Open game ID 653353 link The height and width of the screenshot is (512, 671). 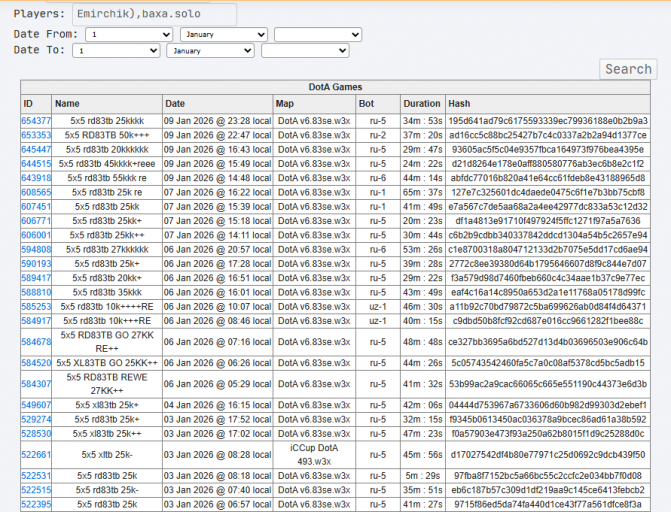click(36, 135)
